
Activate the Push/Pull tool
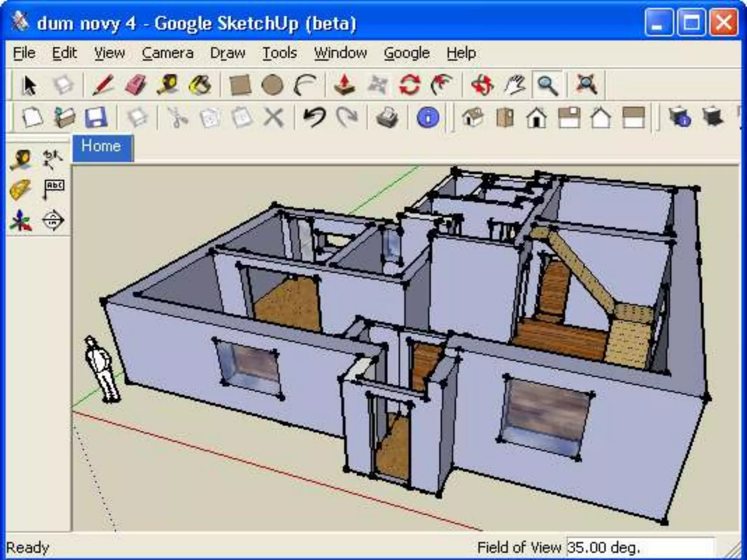click(x=344, y=85)
